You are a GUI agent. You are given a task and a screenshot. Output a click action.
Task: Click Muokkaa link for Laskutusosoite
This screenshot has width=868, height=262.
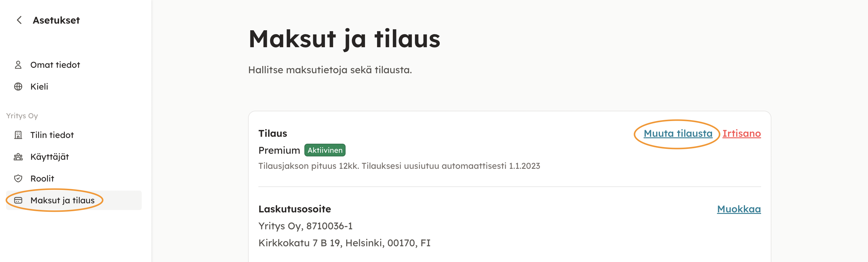click(x=739, y=209)
